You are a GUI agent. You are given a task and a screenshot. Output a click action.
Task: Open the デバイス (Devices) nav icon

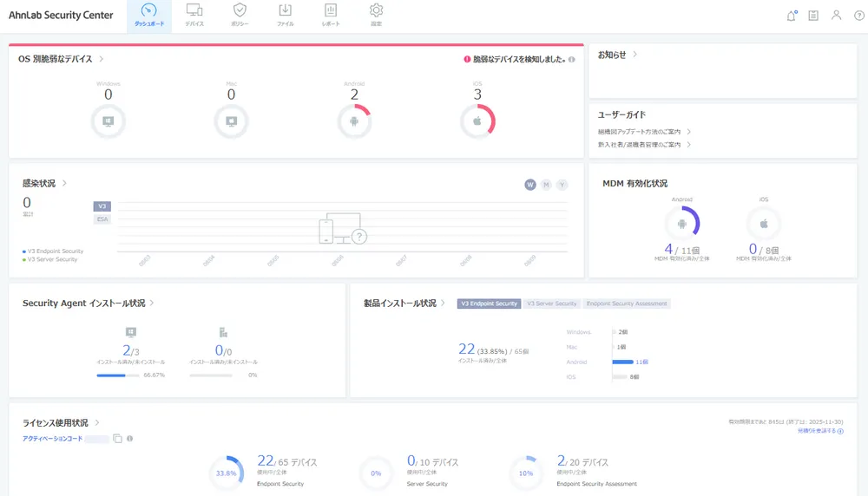(194, 15)
